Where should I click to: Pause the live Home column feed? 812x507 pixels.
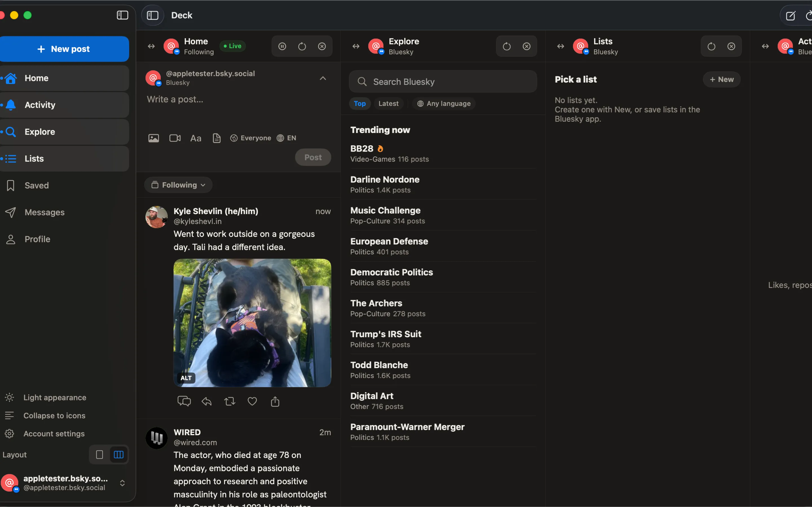[x=282, y=46]
